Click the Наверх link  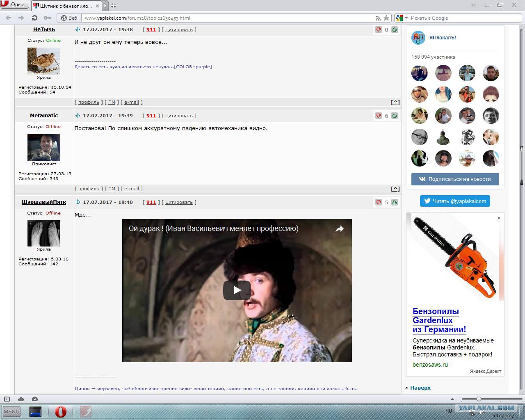click(x=420, y=388)
